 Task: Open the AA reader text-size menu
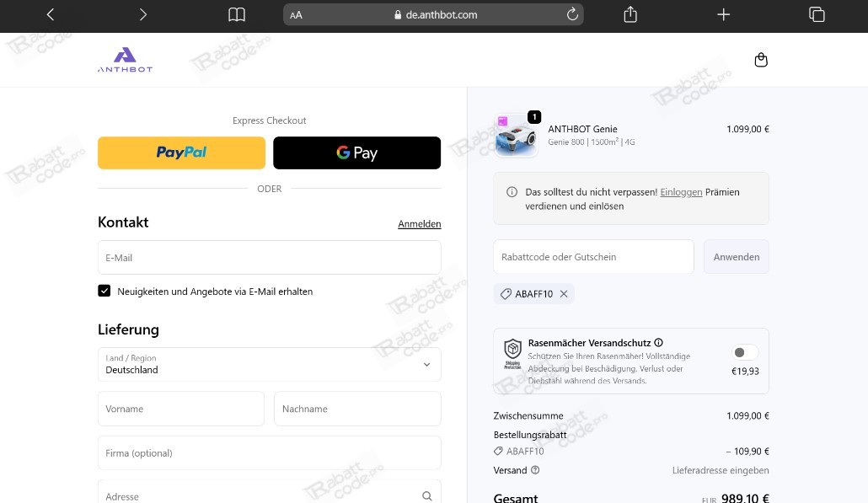[x=296, y=14]
